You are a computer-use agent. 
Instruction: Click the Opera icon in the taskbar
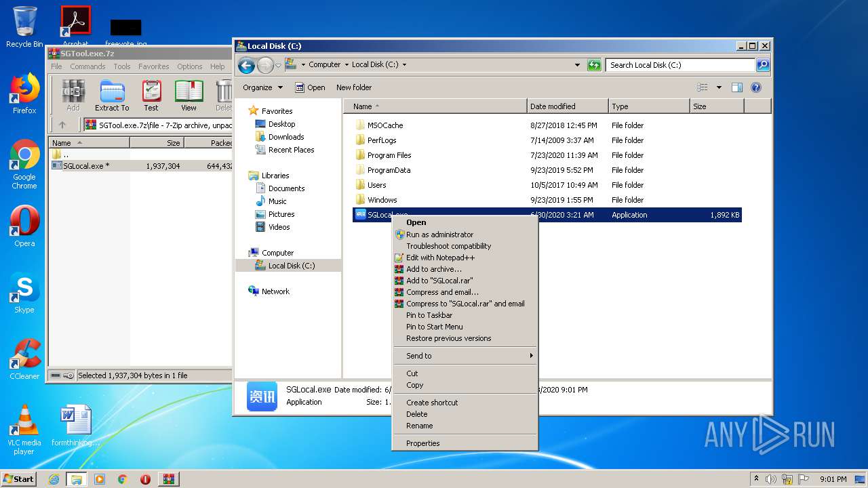[x=145, y=479]
